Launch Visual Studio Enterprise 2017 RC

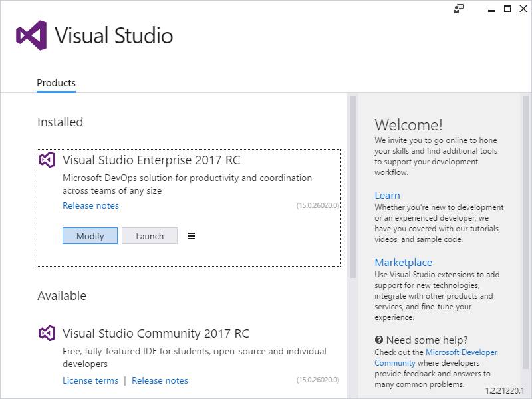150,235
